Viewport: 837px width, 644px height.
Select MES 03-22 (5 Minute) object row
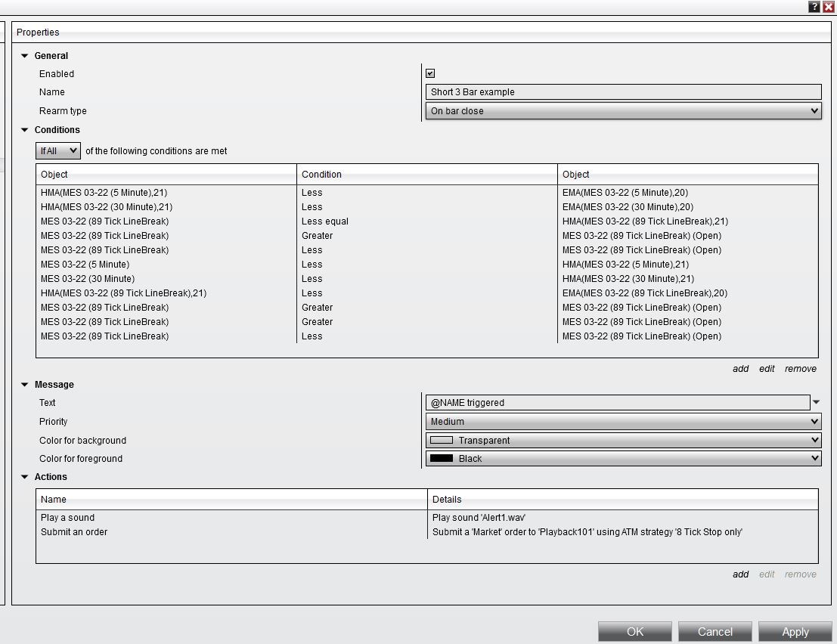click(85, 265)
